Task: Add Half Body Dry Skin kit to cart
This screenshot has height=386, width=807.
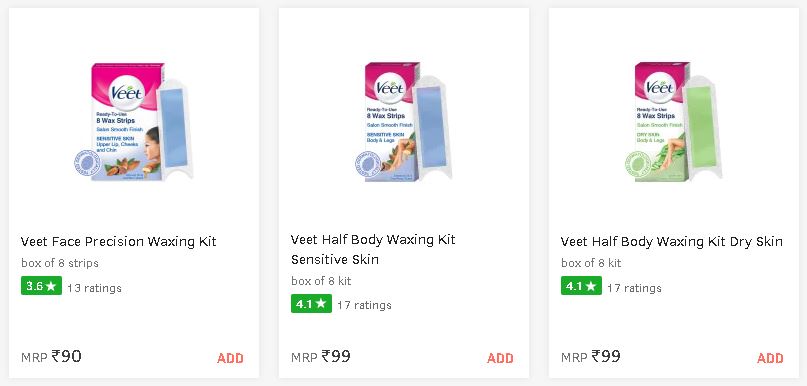Action: (x=770, y=358)
